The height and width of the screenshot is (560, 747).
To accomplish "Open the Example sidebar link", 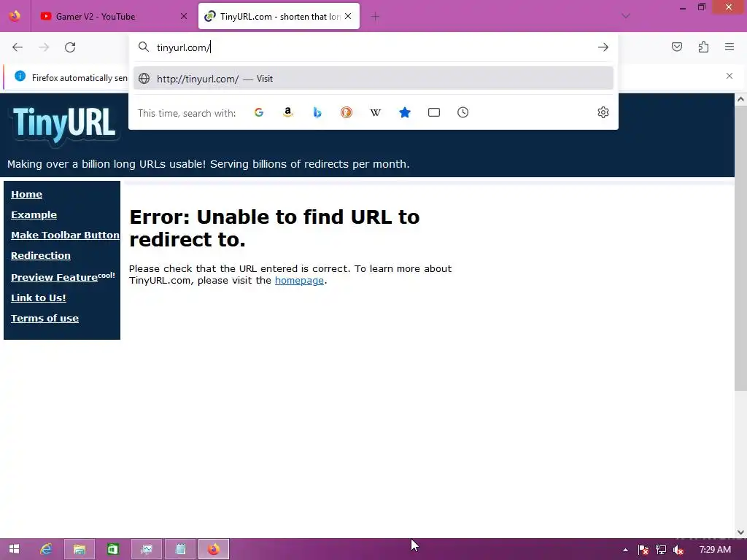I will coord(34,215).
